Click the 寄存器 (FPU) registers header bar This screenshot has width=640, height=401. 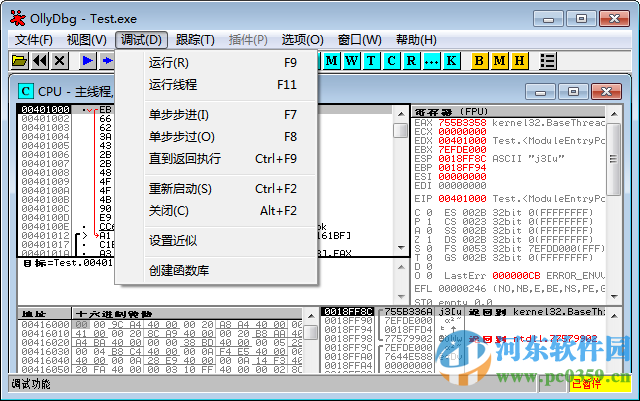click(x=508, y=112)
